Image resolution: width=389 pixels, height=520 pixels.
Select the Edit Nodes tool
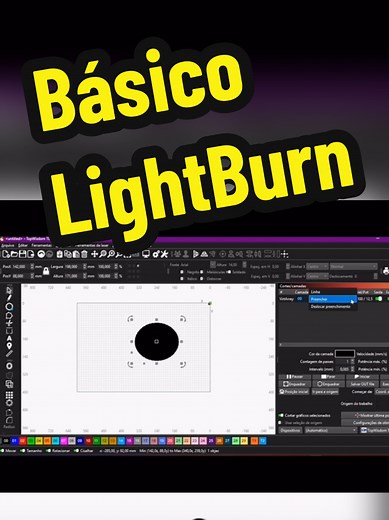coord(9,323)
